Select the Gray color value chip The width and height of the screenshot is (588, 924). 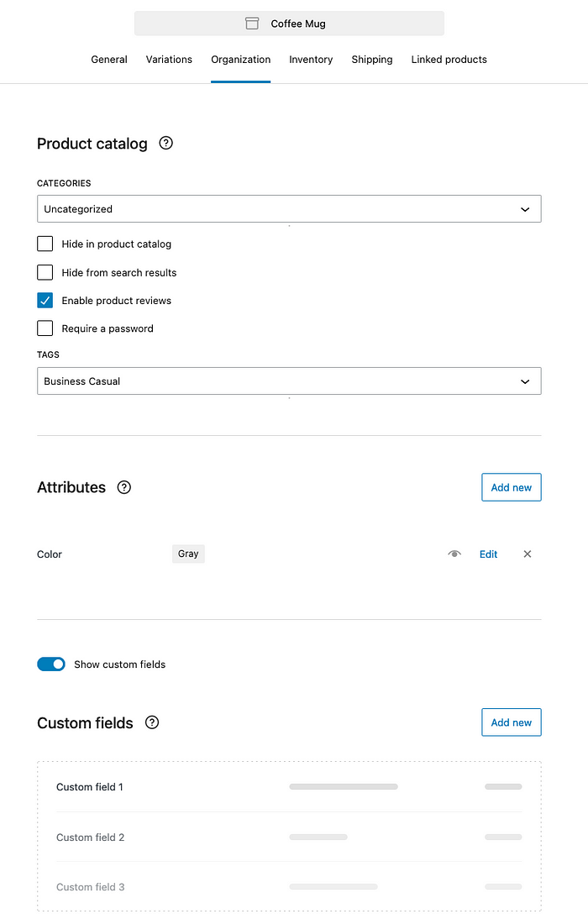coord(188,554)
